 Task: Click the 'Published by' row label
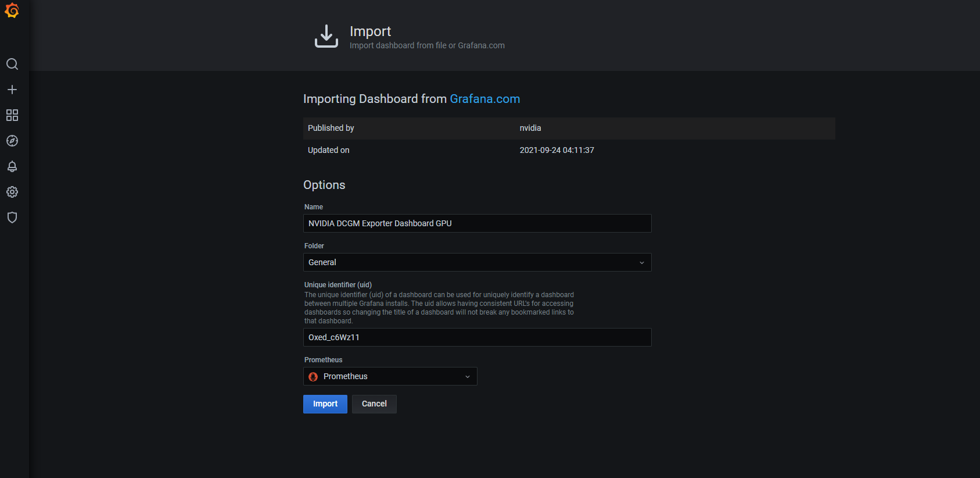[331, 128]
